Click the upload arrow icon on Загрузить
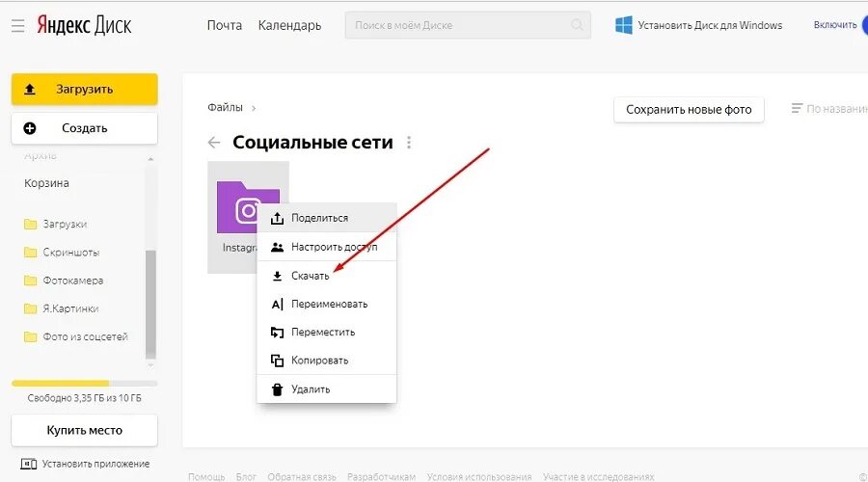868x482 pixels. click(30, 89)
